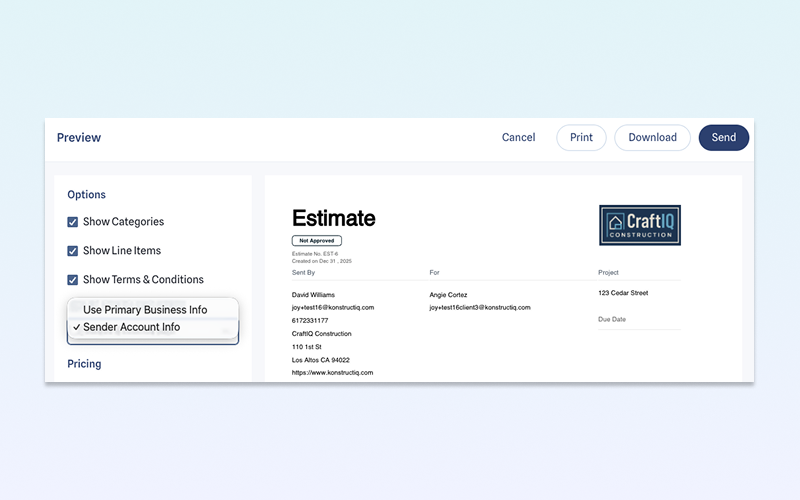Click sender name David Williams

click(313, 295)
